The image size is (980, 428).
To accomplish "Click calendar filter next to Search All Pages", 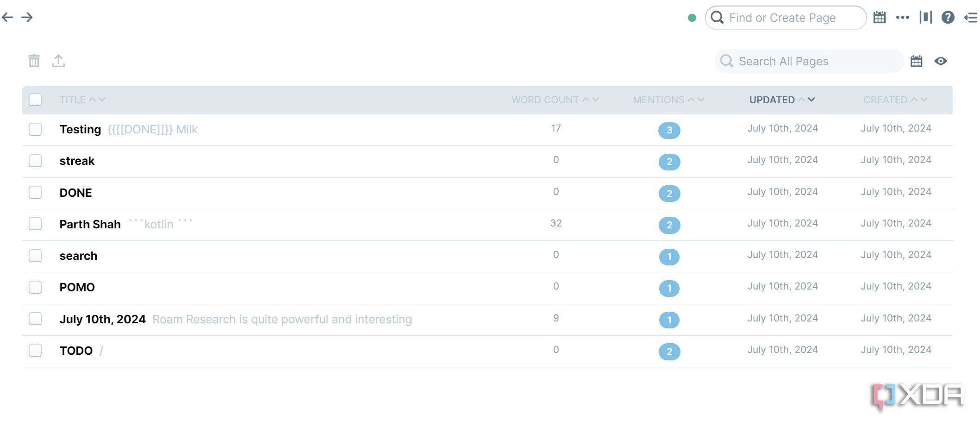I will click(917, 61).
